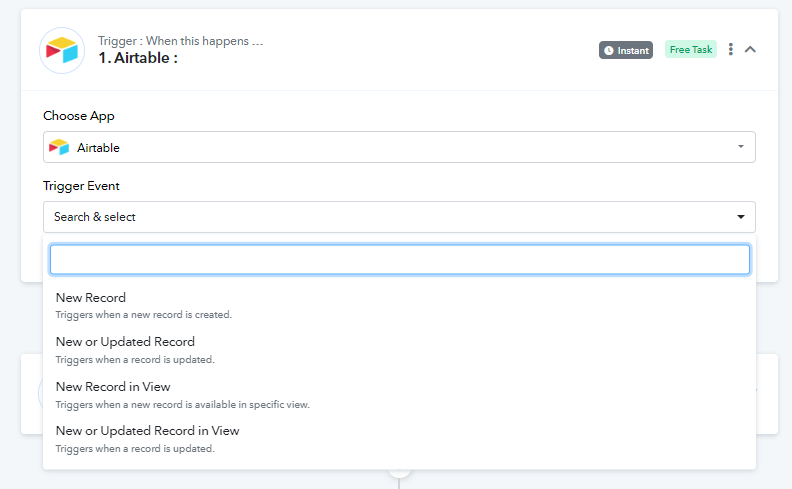Click the Instant badge
Viewport: 792px width, 489px height.
626,50
